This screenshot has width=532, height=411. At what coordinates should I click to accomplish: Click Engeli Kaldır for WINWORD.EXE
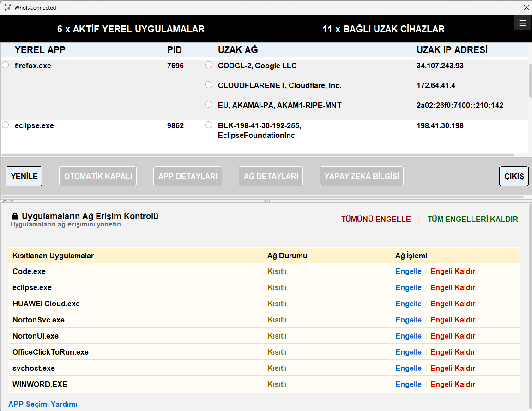(453, 385)
